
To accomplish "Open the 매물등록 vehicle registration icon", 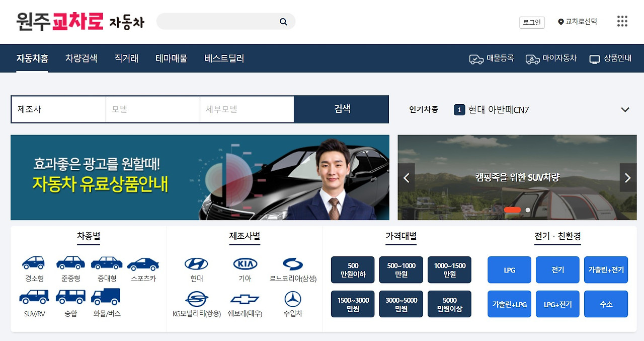I will (x=475, y=58).
